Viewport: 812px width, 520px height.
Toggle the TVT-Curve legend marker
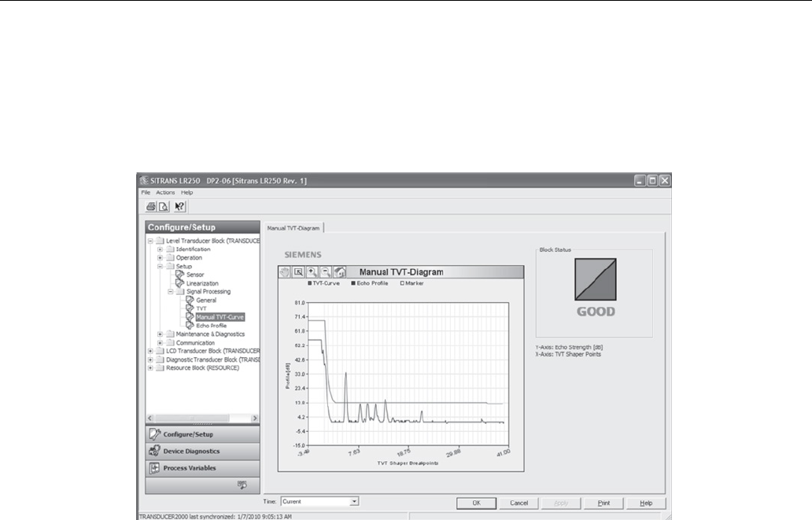(310, 283)
